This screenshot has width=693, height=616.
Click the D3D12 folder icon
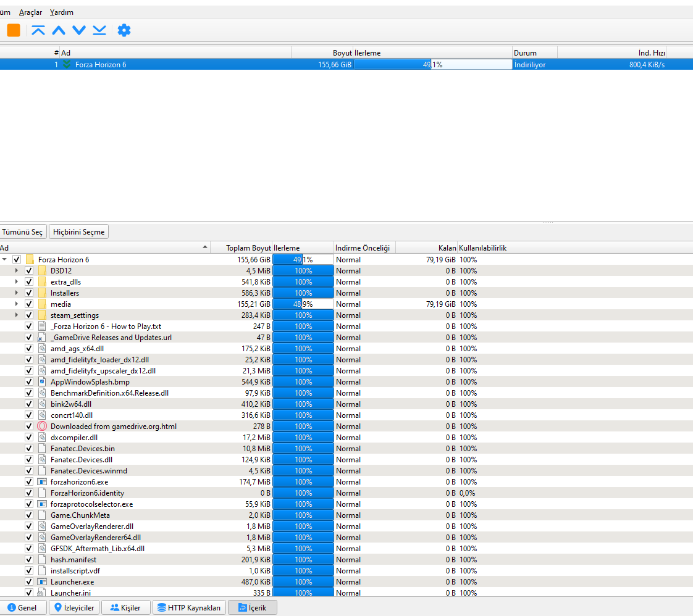coord(43,271)
